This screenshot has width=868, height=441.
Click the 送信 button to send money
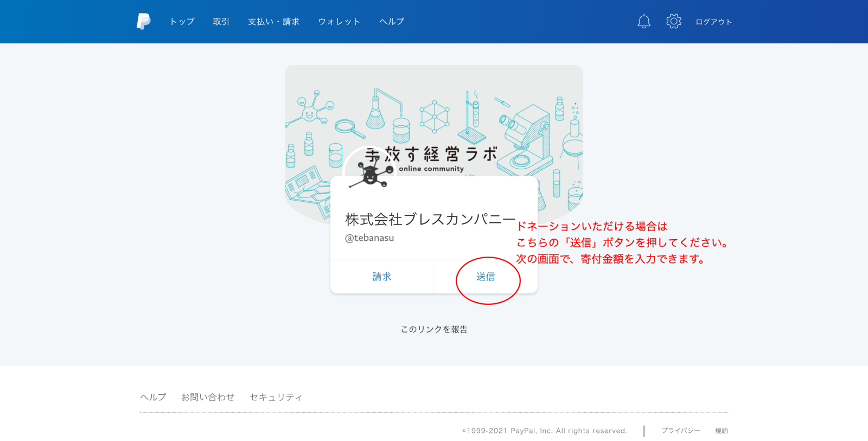click(x=486, y=277)
